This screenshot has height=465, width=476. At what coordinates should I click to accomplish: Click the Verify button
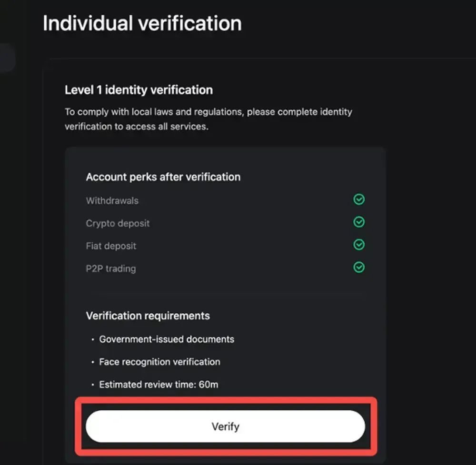[225, 426]
